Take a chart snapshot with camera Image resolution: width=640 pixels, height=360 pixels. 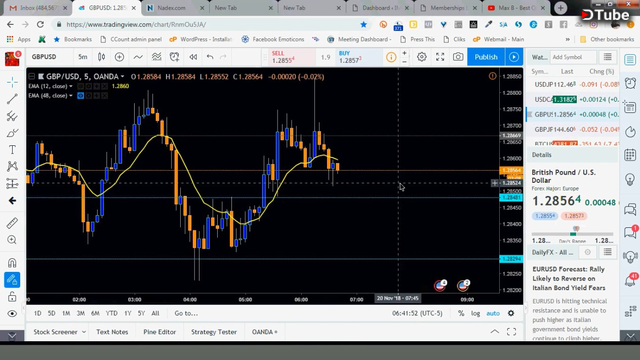[x=458, y=57]
